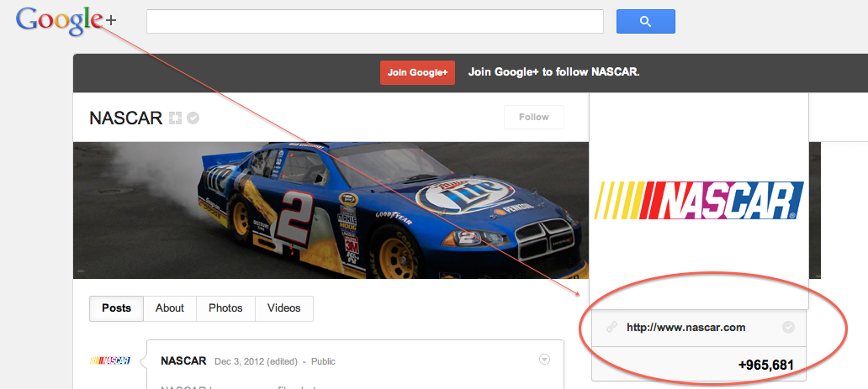Image resolution: width=868 pixels, height=389 pixels.
Task: Click the 'Join Google+ to follow NASCAR.' text
Action: pyautogui.click(x=553, y=72)
